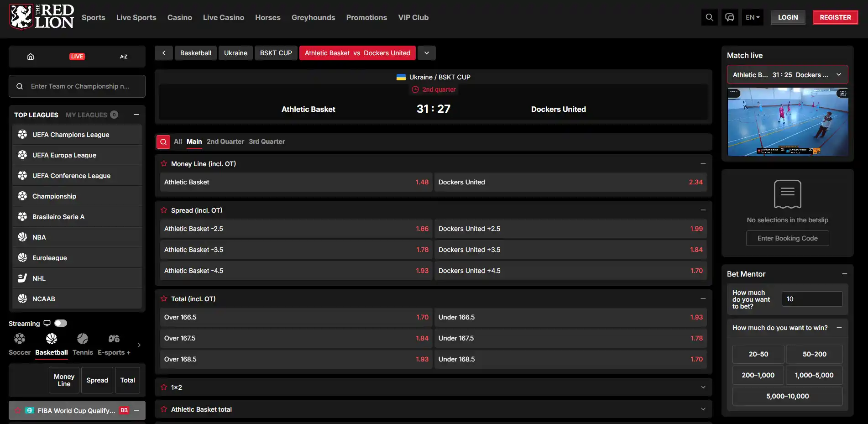Select Over 167.5 total odds
This screenshot has height=424, width=868.
(296, 338)
